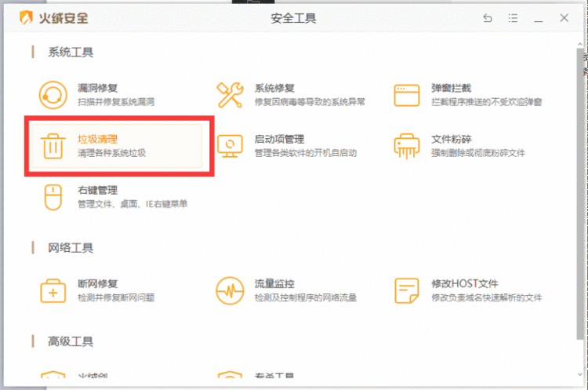Click the 右键管理 mouse icon

(x=53, y=197)
